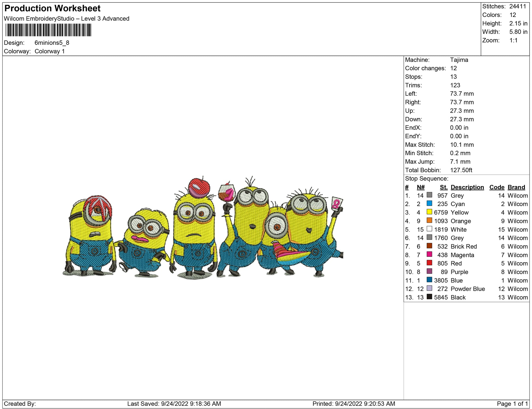The width and height of the screenshot is (532, 409).
Task: Click the Orange thread color swatch
Action: click(429, 220)
